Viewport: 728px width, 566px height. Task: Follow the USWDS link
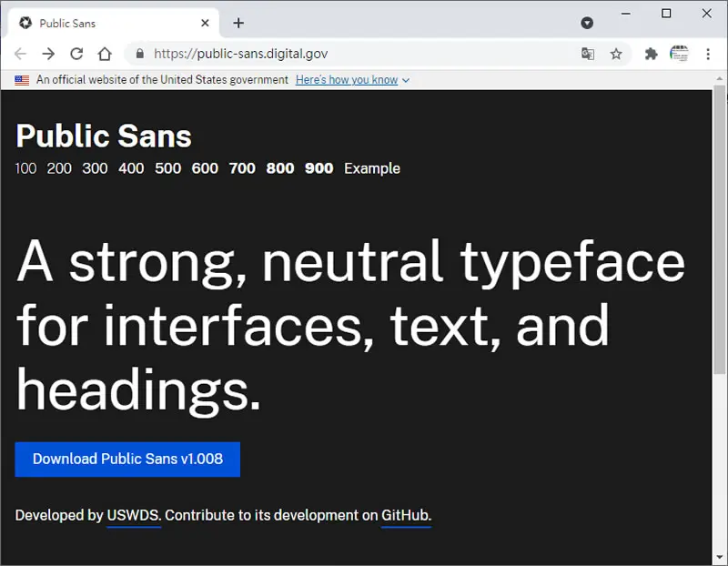point(134,515)
